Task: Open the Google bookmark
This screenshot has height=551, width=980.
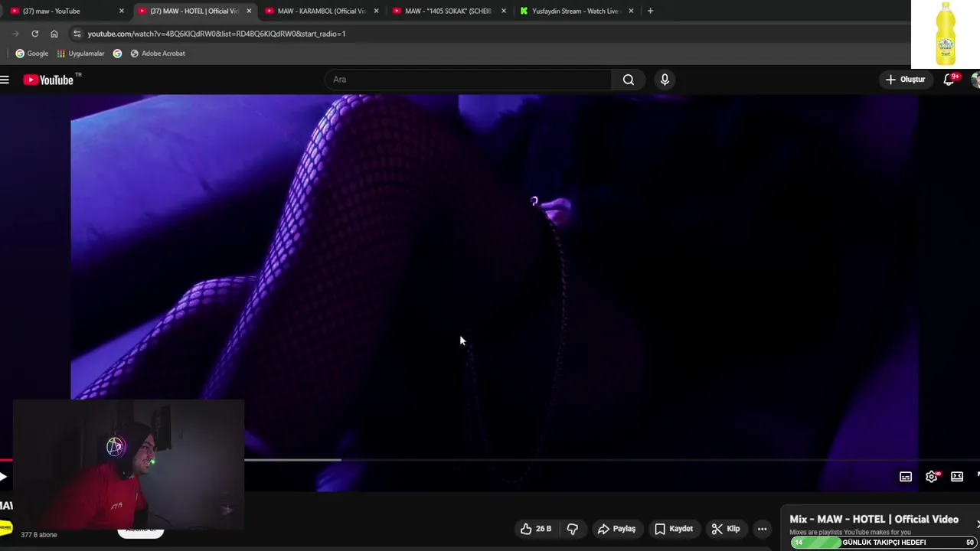Action: tap(32, 54)
